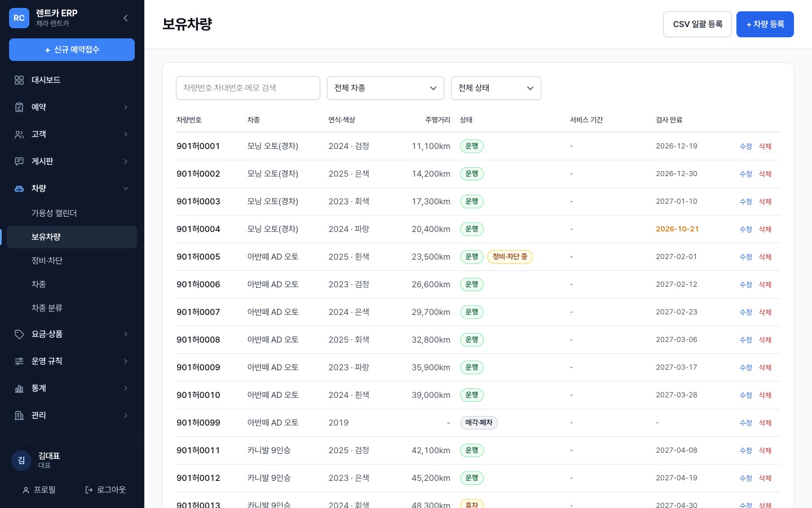Click the 39,000km mileage cell

pos(431,395)
